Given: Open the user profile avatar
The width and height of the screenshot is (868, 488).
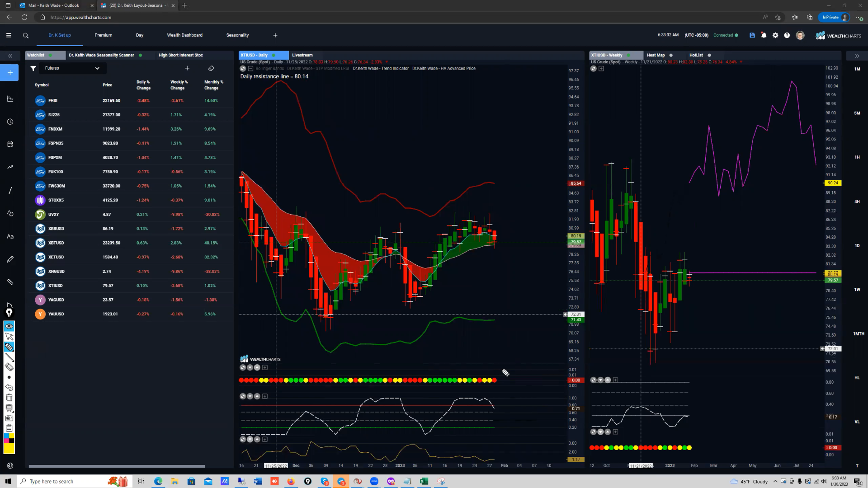Looking at the screenshot, I should click(800, 35).
